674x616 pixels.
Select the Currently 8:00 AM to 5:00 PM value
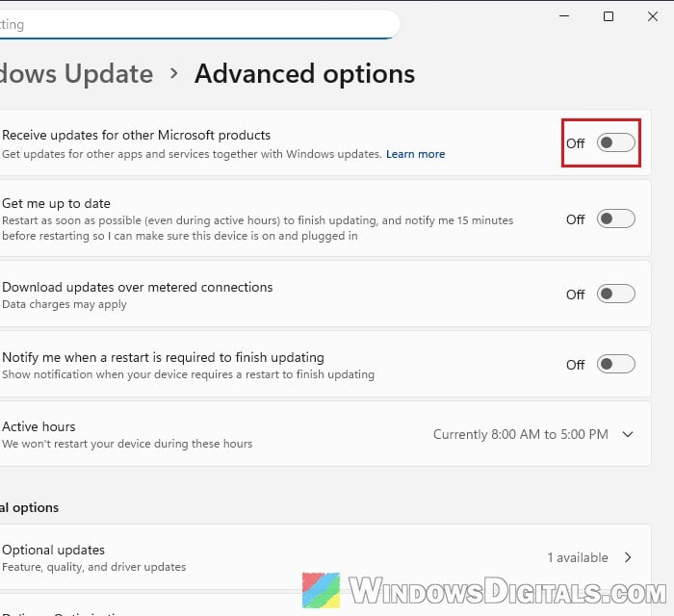pos(521,434)
